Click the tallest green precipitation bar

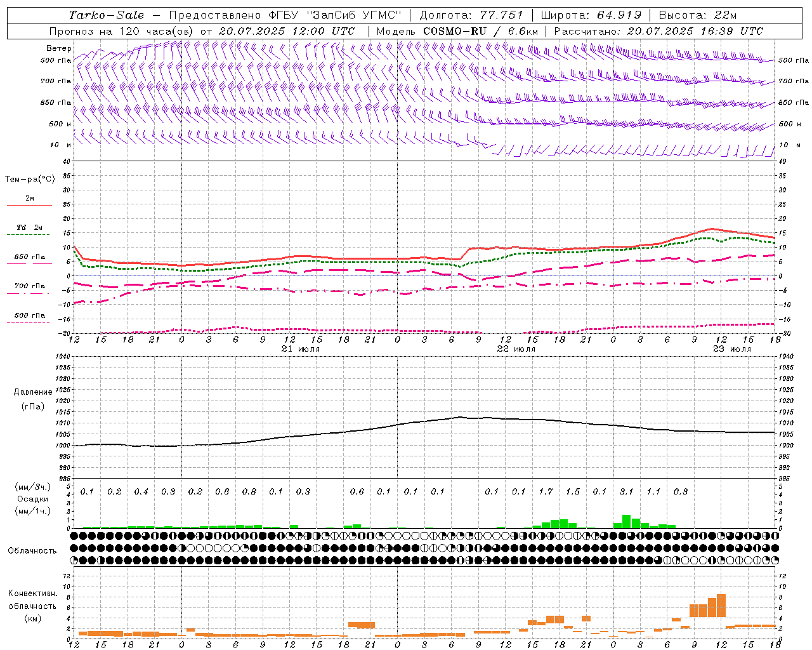pos(627,522)
